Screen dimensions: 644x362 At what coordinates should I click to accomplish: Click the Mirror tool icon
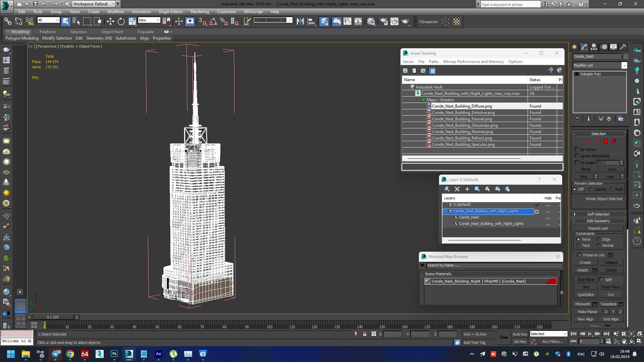pos(300,21)
